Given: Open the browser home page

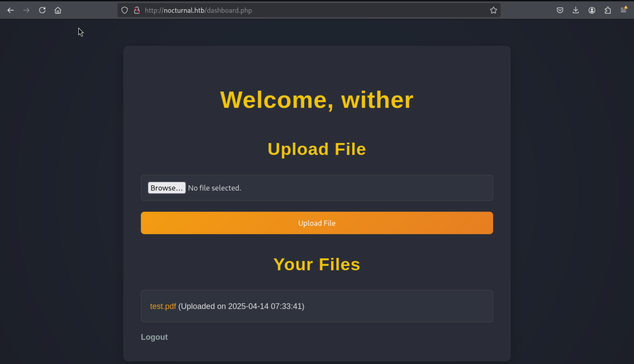Looking at the screenshot, I should (58, 10).
